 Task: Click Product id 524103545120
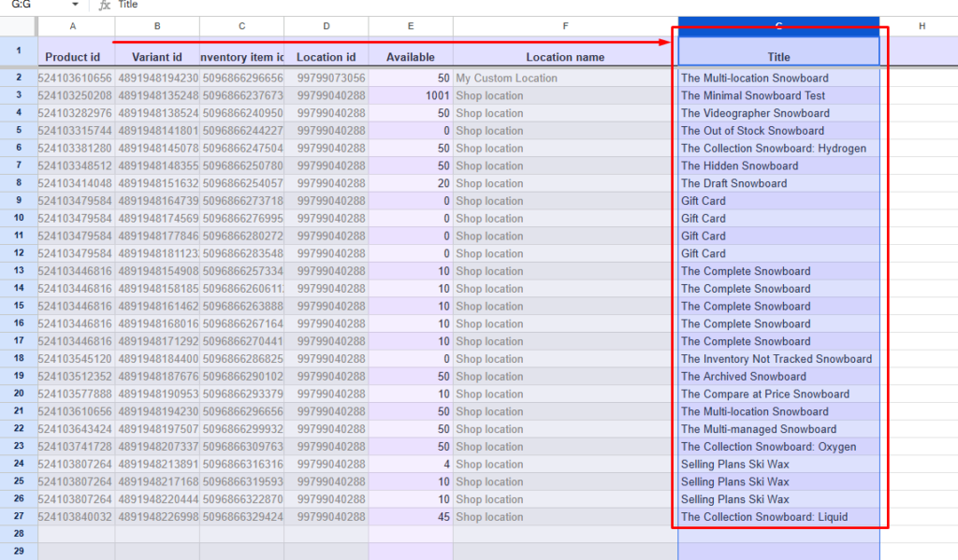[x=77, y=359]
